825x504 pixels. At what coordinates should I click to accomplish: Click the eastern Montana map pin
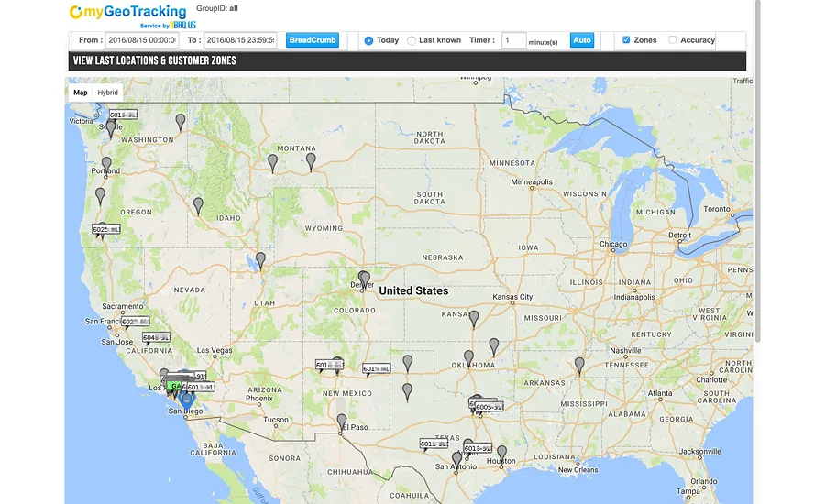311,161
